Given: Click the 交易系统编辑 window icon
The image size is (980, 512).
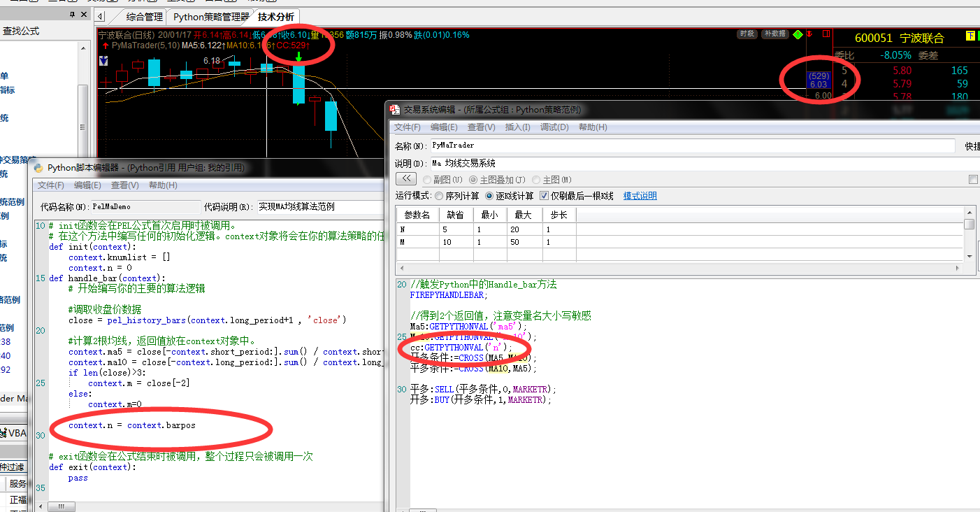Looking at the screenshot, I should click(396, 110).
